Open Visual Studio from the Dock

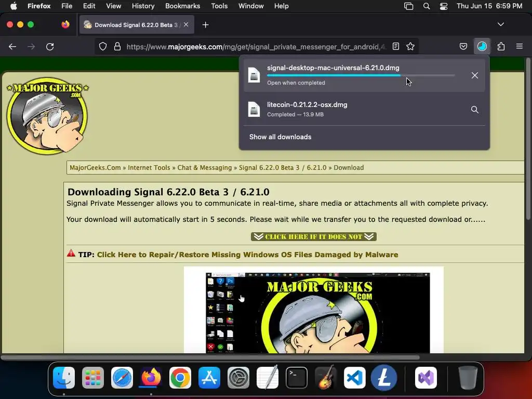(426, 378)
